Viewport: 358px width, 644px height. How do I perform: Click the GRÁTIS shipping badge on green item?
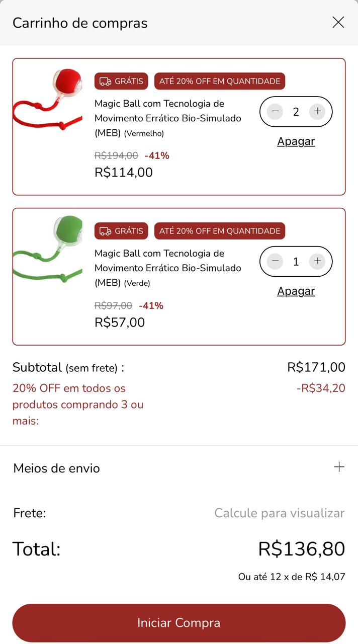121,231
